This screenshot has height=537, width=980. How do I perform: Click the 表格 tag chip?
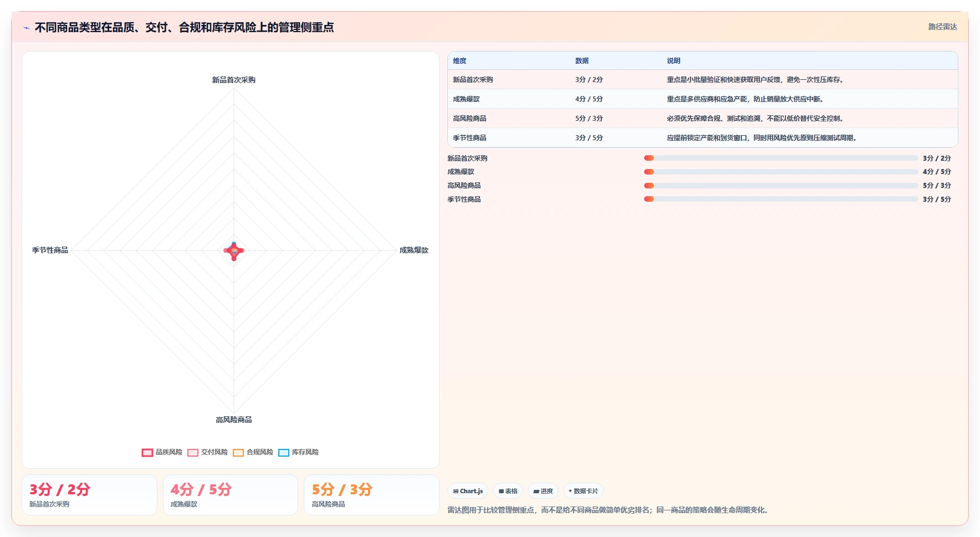508,491
